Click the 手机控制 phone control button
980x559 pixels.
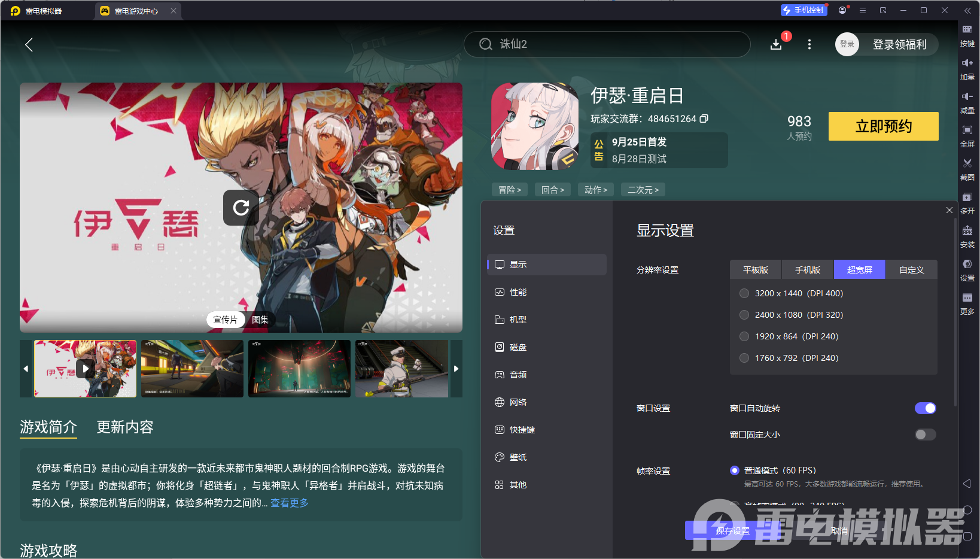tap(804, 10)
